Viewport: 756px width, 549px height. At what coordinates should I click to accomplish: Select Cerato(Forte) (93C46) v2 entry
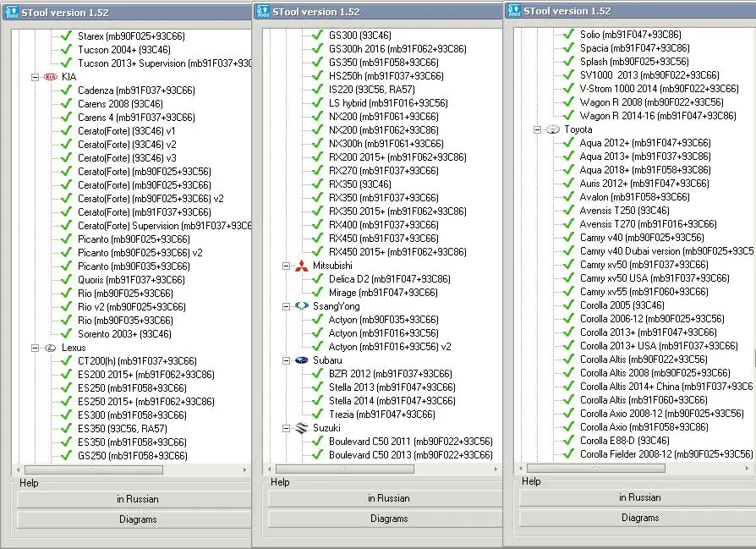click(127, 145)
